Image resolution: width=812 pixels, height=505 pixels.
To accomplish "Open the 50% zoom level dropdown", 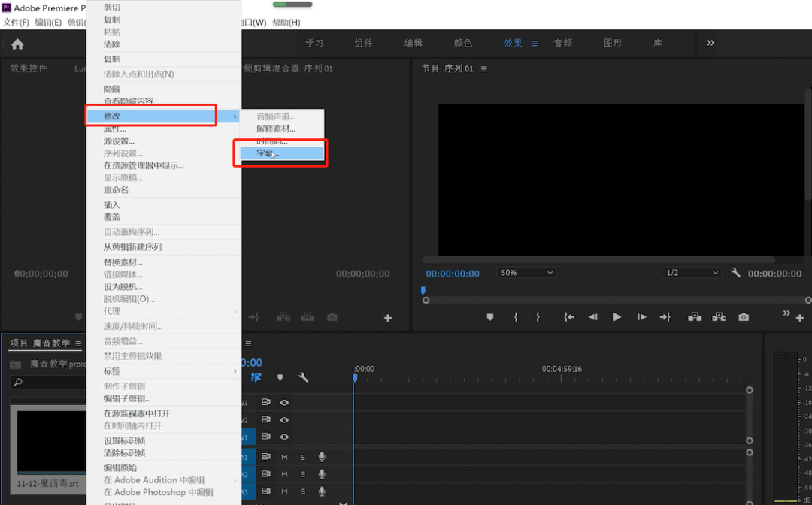I will [526, 272].
